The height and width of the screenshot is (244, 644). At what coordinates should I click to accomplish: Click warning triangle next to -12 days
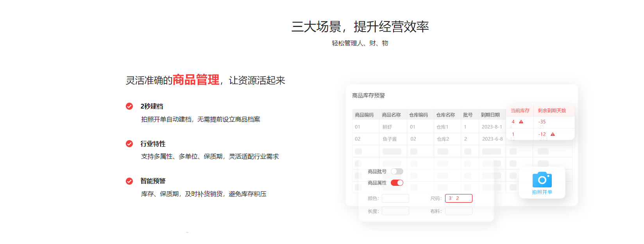tap(553, 134)
